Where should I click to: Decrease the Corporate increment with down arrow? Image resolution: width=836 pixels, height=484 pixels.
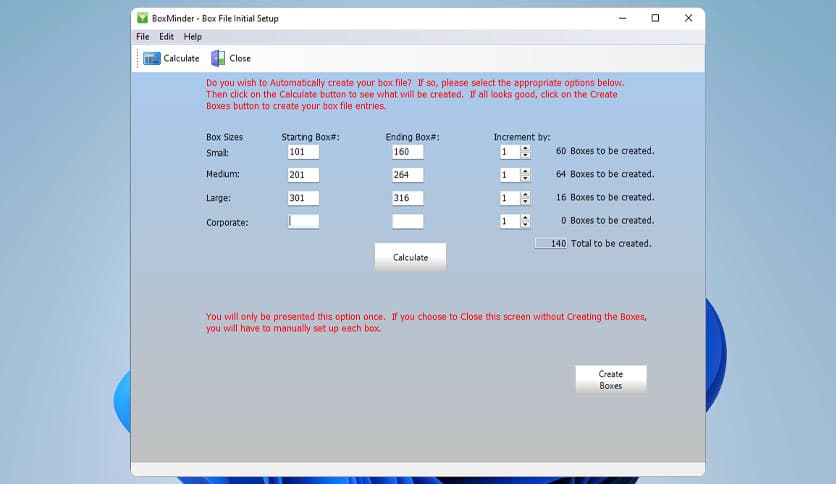pos(525,224)
